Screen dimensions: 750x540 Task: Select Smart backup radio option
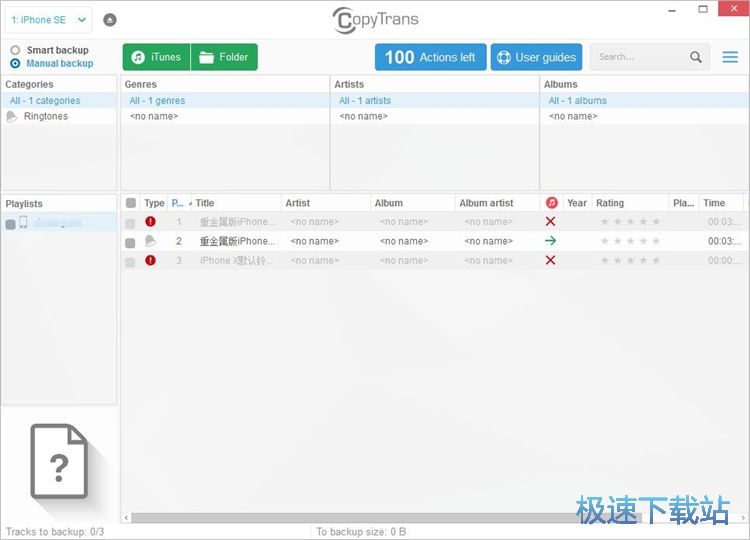tap(15, 50)
